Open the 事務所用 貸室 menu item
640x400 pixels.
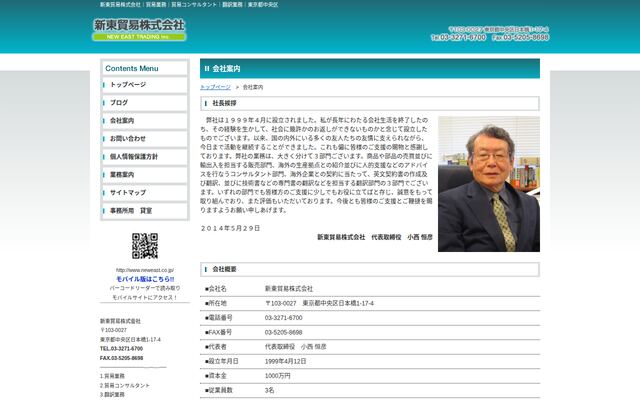pos(145,211)
